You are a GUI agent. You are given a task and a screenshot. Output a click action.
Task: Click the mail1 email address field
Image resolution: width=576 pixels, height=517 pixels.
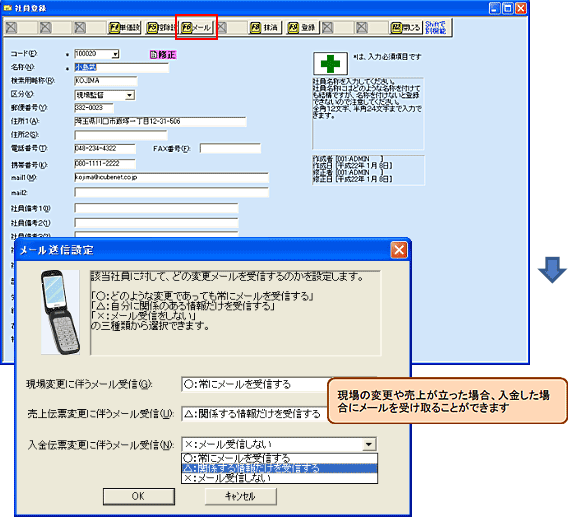(x=172, y=178)
